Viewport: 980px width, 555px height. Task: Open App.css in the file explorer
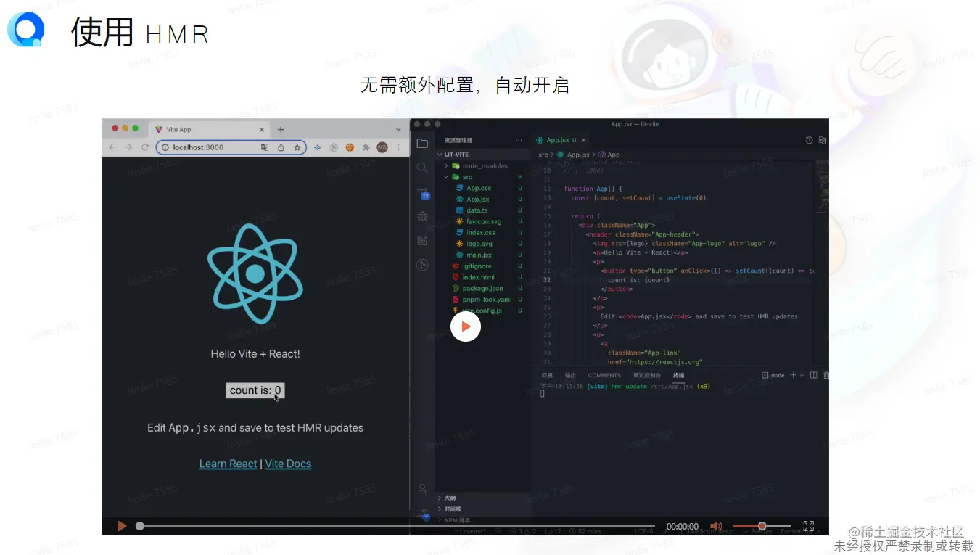pos(483,188)
